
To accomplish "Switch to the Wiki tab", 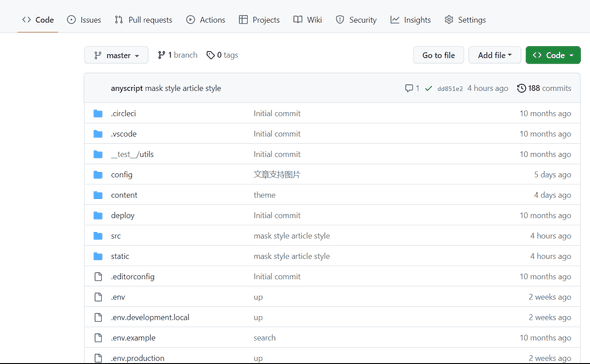I will [307, 20].
